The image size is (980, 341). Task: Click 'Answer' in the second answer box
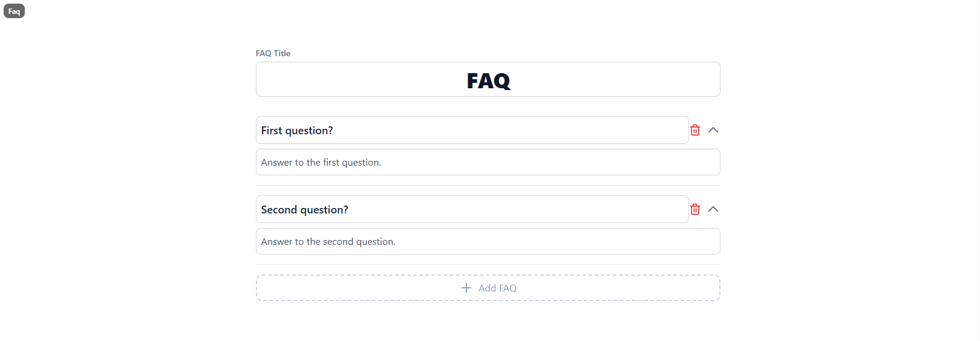[x=276, y=242]
